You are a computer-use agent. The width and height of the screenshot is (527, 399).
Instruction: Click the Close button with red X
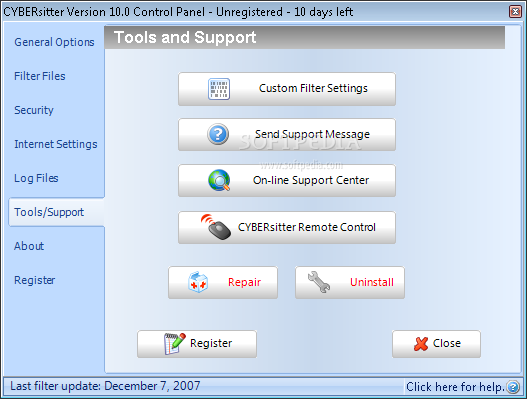tap(436, 344)
